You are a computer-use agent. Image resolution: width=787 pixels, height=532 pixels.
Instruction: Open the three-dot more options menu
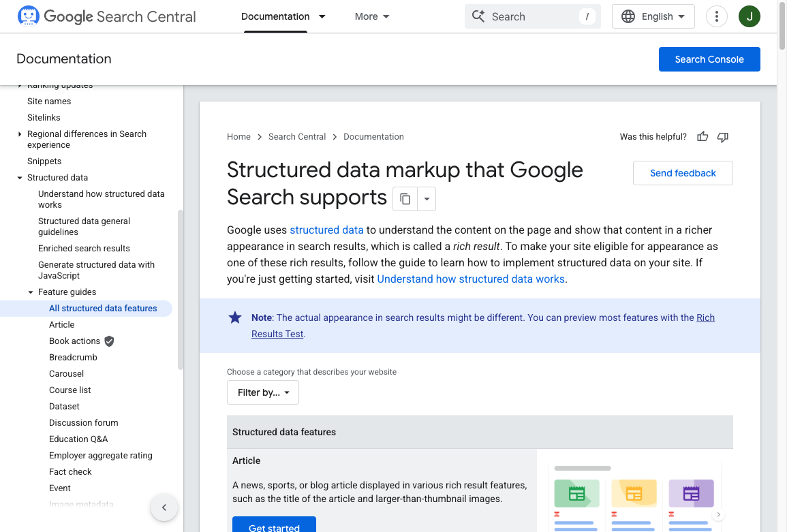point(717,16)
